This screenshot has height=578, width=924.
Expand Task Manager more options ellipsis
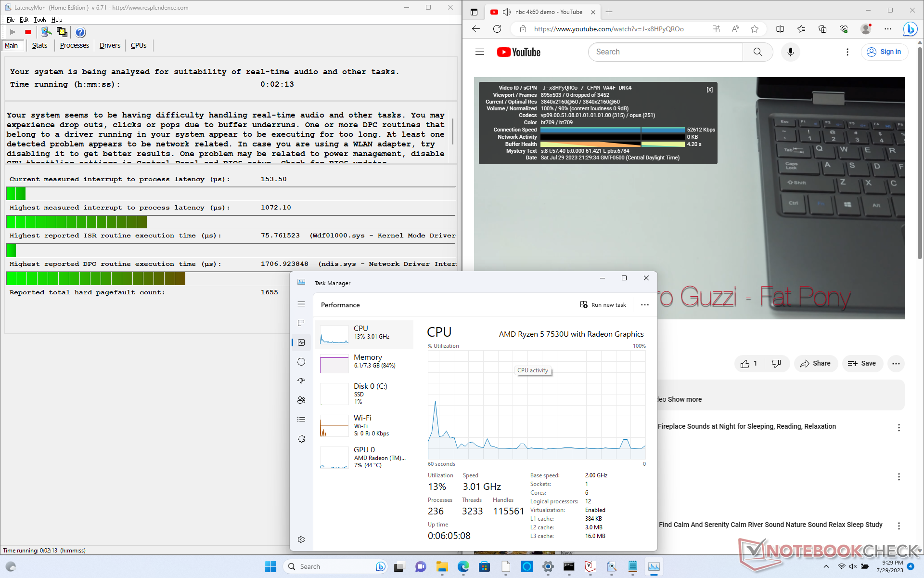[x=645, y=305]
